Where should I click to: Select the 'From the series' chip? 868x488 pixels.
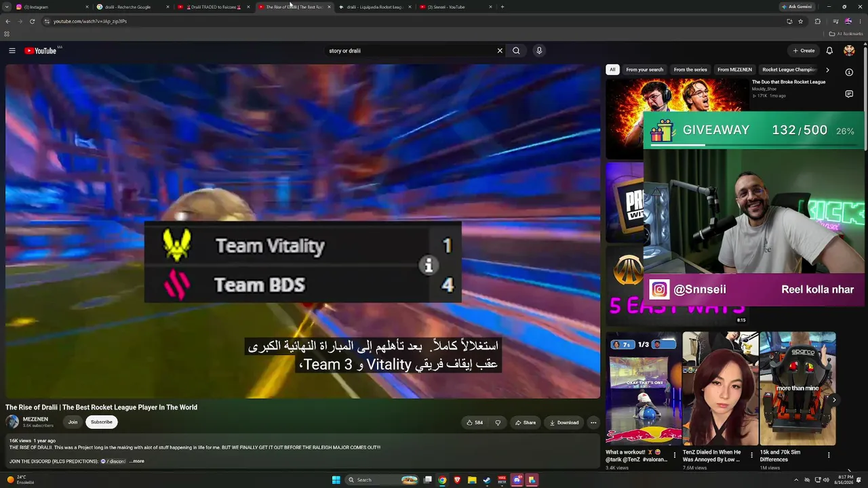click(x=690, y=70)
